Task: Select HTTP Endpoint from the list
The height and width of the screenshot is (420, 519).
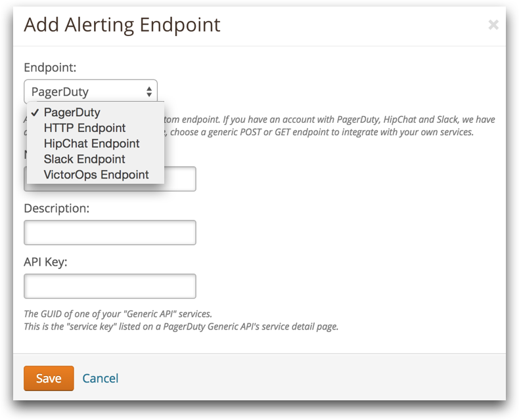Action: [x=85, y=128]
